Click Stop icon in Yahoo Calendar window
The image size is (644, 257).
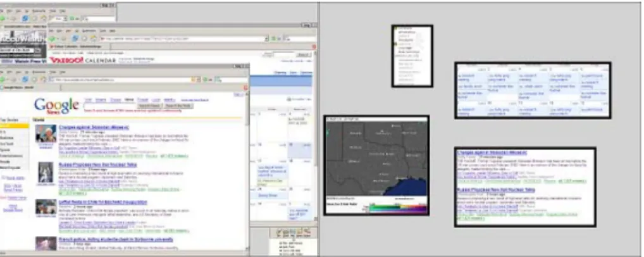pyautogui.click(x=84, y=39)
